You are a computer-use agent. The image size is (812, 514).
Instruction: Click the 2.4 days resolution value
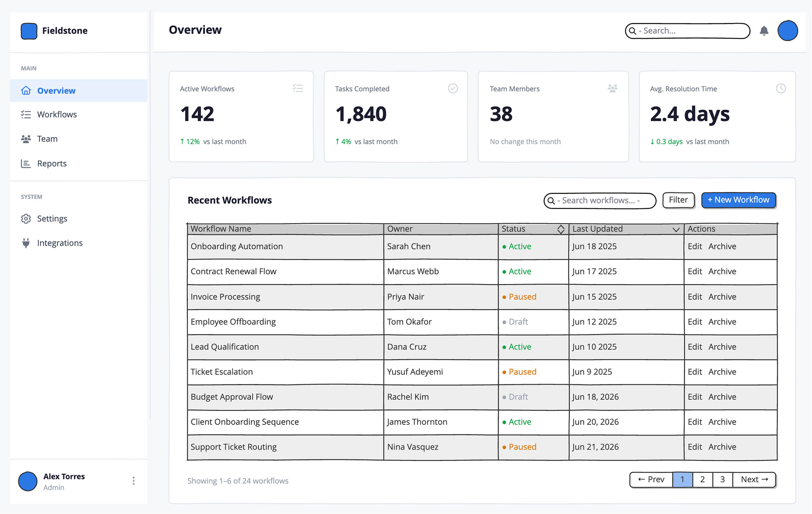[690, 114]
